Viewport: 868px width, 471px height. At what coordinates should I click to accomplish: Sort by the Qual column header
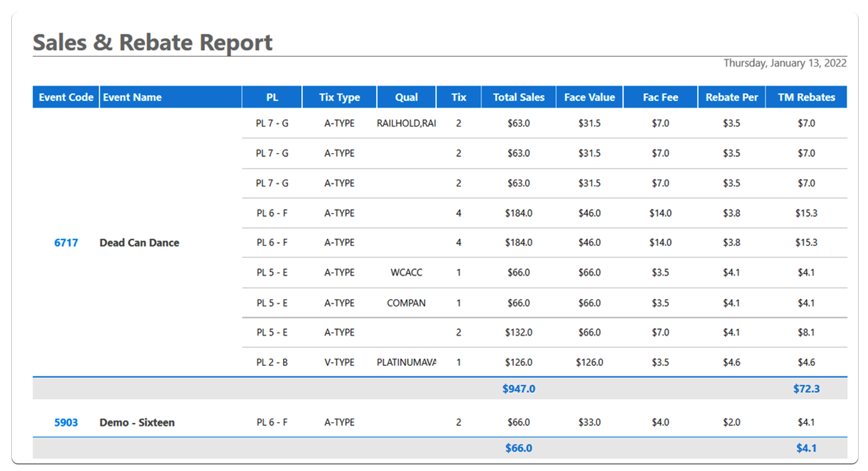[405, 97]
